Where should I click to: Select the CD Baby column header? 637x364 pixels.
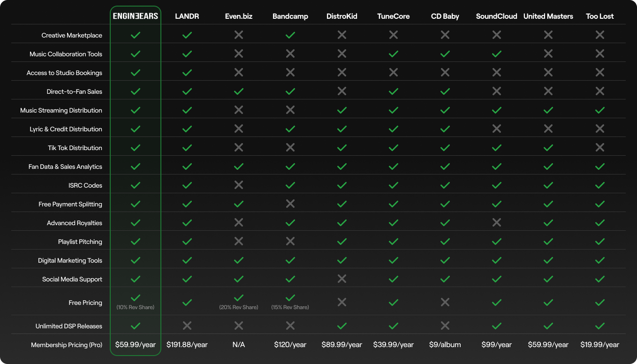445,16
